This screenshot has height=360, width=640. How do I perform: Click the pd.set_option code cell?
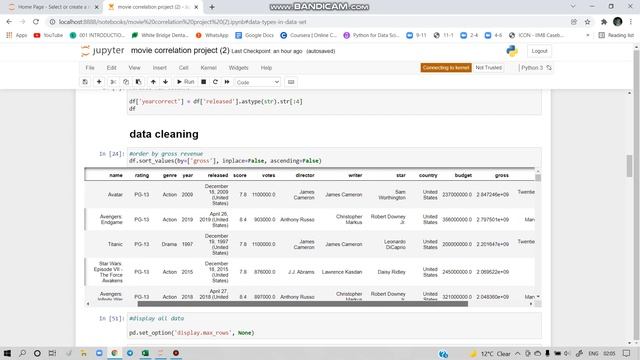pos(334,326)
